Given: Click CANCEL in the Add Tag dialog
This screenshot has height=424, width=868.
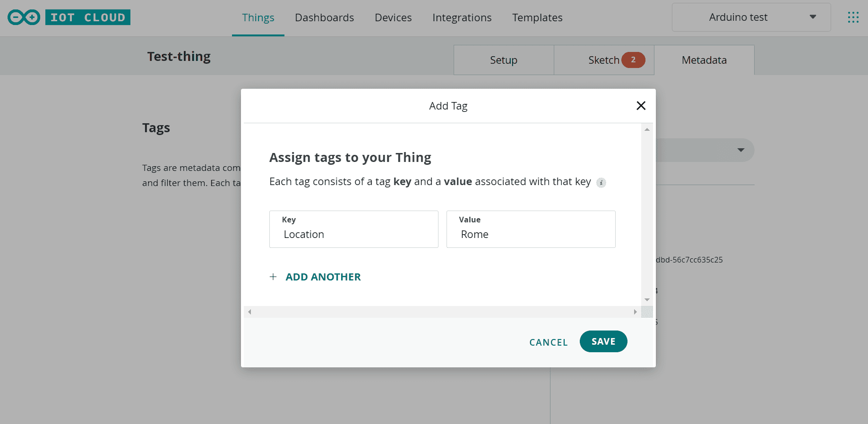Looking at the screenshot, I should (x=548, y=342).
